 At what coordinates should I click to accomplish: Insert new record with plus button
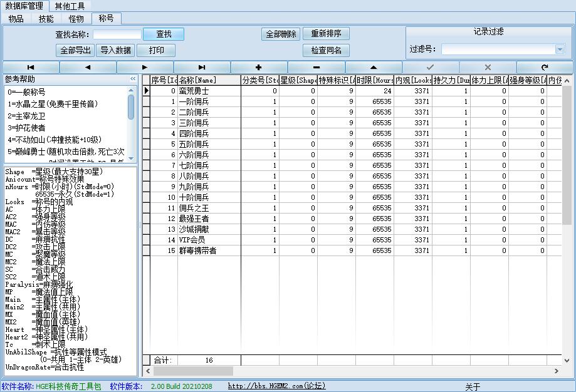pyautogui.click(x=259, y=67)
